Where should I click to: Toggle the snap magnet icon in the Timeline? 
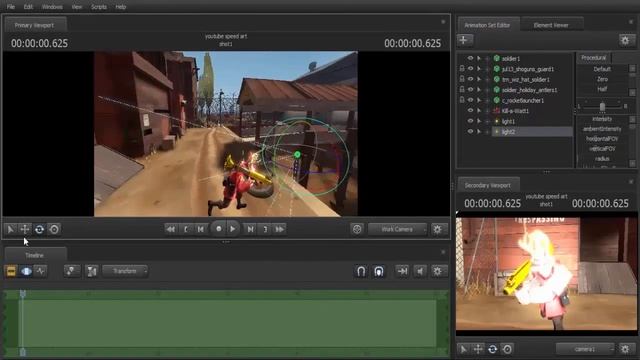[361, 271]
